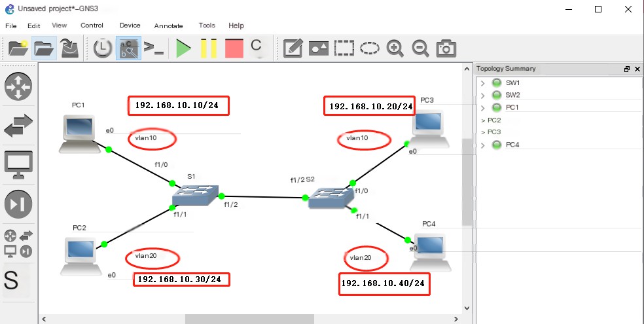Click the red stop all devices button
The image size is (644, 324).
pos(233,48)
